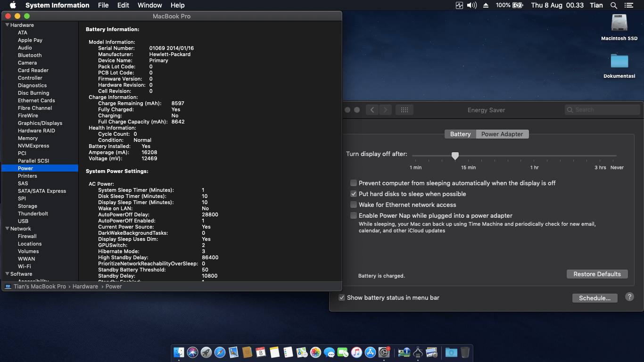
Task: Select Bluetooth in the Hardware list
Action: [30, 55]
